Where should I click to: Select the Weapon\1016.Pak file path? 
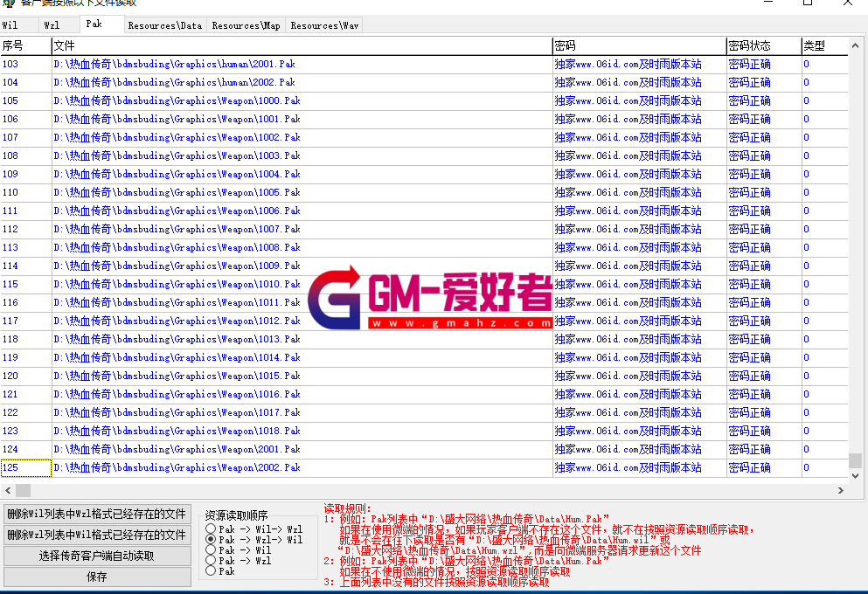[177, 394]
